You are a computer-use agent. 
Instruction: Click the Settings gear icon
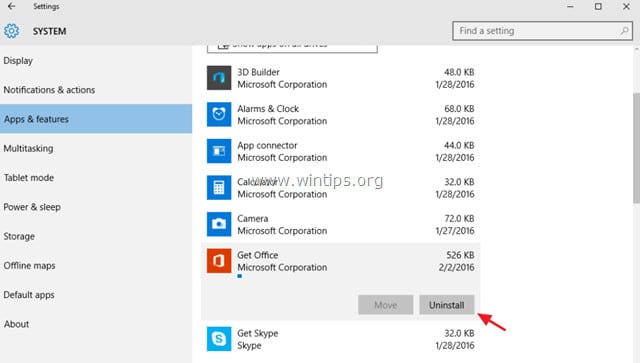point(11,31)
